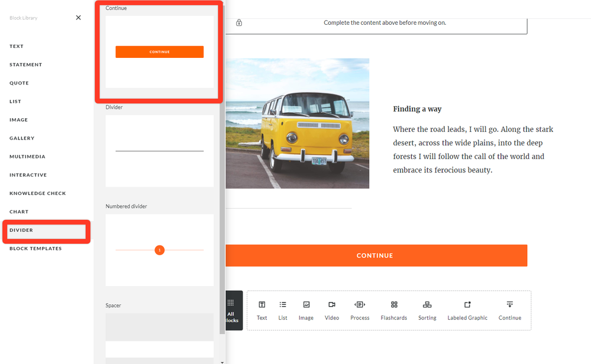The height and width of the screenshot is (364, 591).
Task: Insert an Image block from the toolbar
Action: 306,310
